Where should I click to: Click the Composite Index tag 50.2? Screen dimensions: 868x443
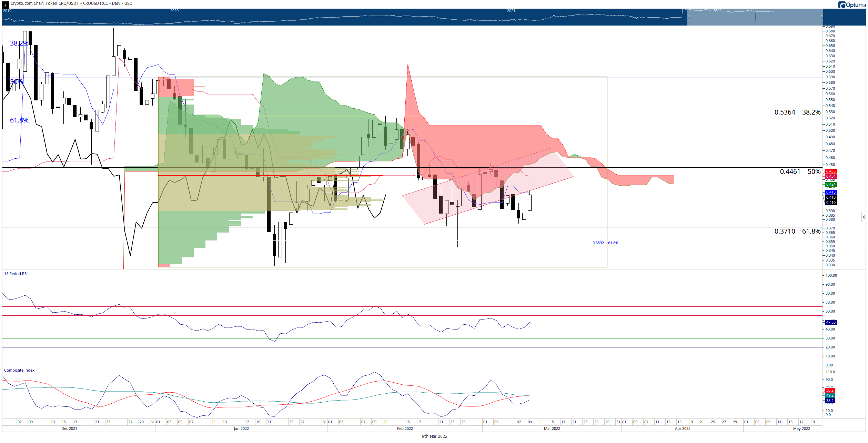click(x=830, y=390)
